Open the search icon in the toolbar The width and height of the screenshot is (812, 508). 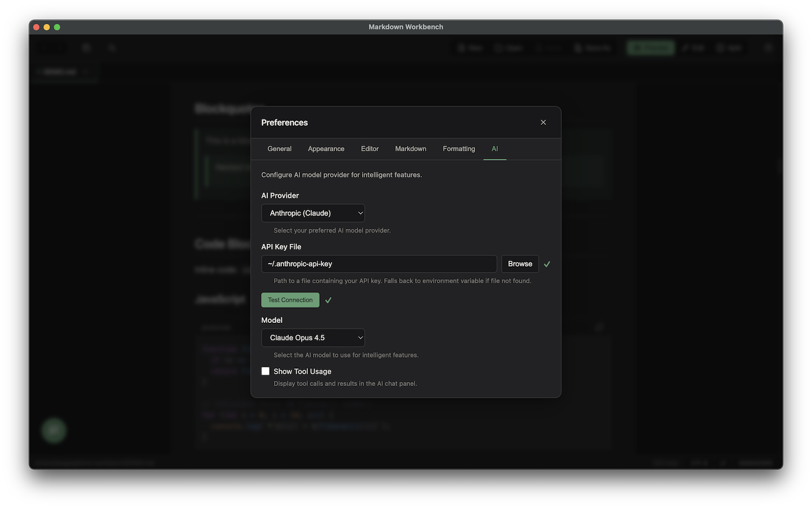pyautogui.click(x=111, y=47)
